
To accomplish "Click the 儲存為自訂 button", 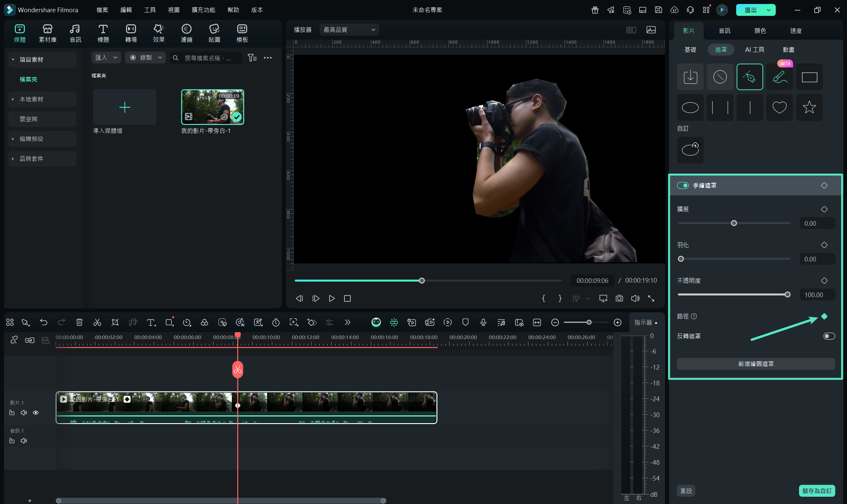I will [x=817, y=491].
